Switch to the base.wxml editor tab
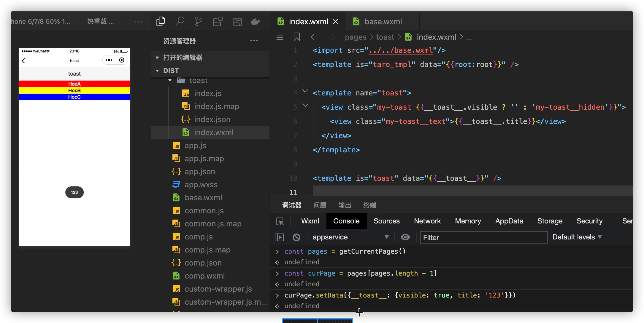 click(383, 22)
